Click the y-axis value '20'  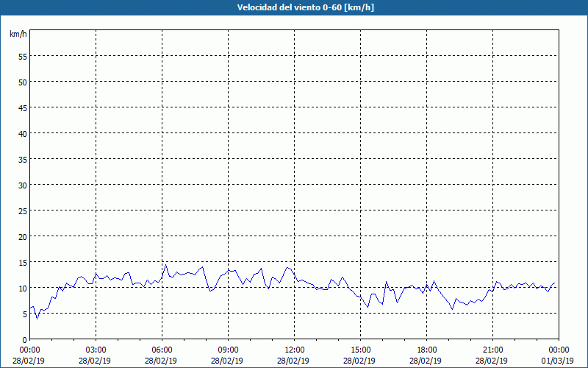23,236
